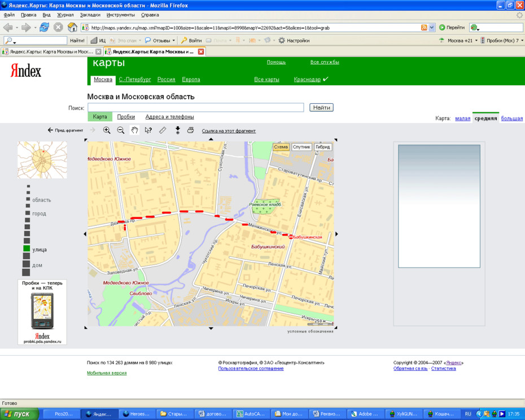Click the browser forward arrow
The image size is (525, 420).
tap(26, 28)
